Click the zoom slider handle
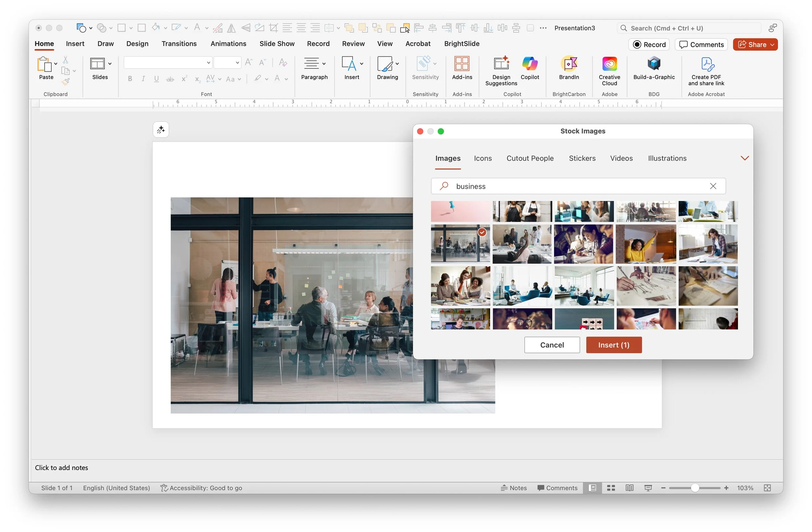Image resolution: width=812 pixels, height=532 pixels. coord(695,488)
